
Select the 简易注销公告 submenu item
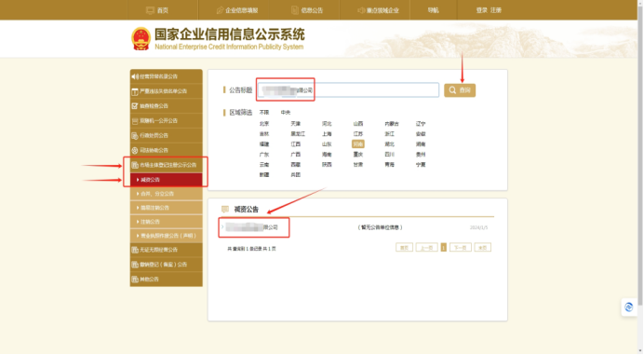pyautogui.click(x=167, y=208)
